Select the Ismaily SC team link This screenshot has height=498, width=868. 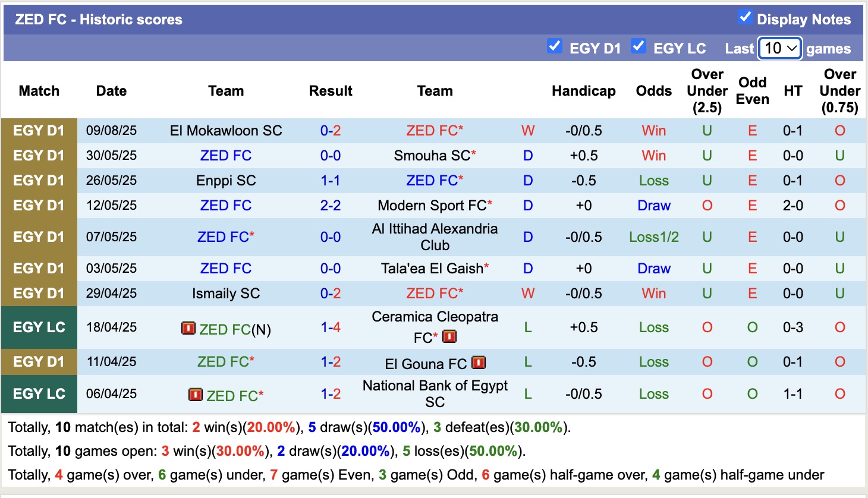[226, 294]
